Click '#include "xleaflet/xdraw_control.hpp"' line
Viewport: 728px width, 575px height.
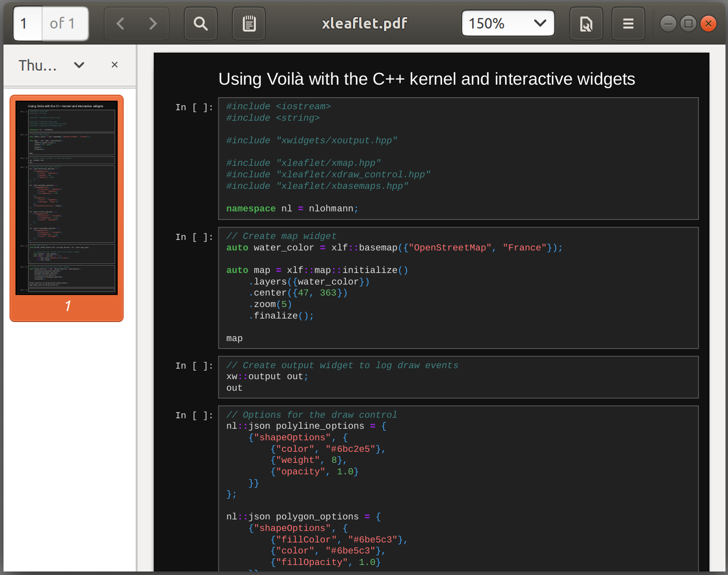pos(328,174)
